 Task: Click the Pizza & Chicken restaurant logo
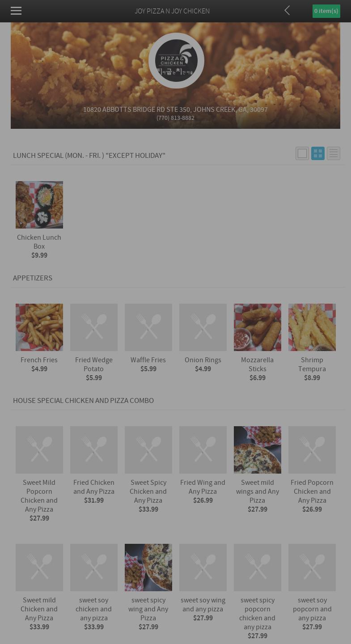click(176, 60)
